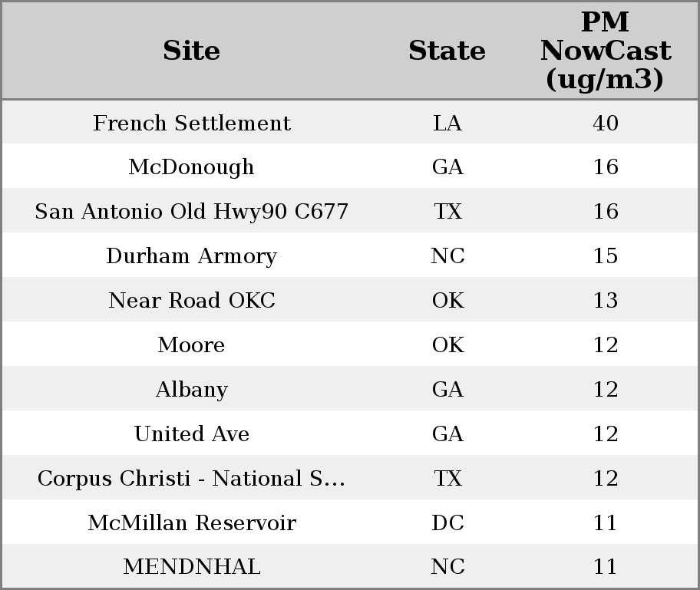The height and width of the screenshot is (590, 700).
Task: Select the PM value 15
Action: coord(606,256)
